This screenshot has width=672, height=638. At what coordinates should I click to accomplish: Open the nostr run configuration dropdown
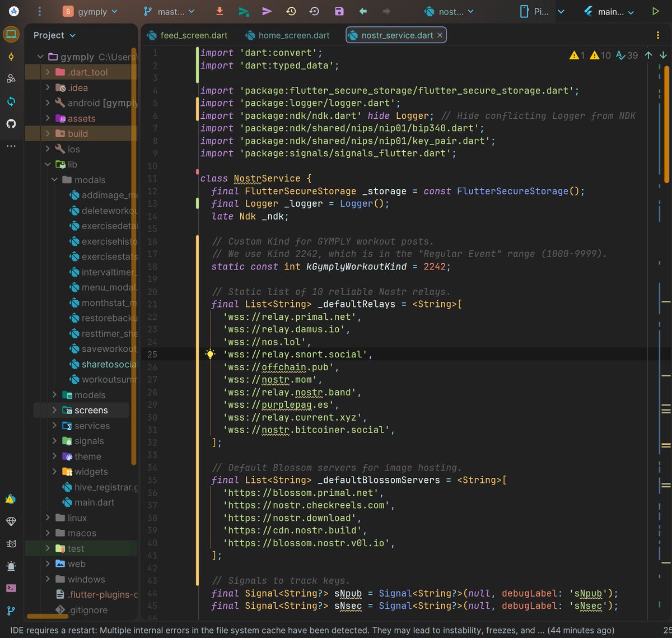pyautogui.click(x=449, y=11)
